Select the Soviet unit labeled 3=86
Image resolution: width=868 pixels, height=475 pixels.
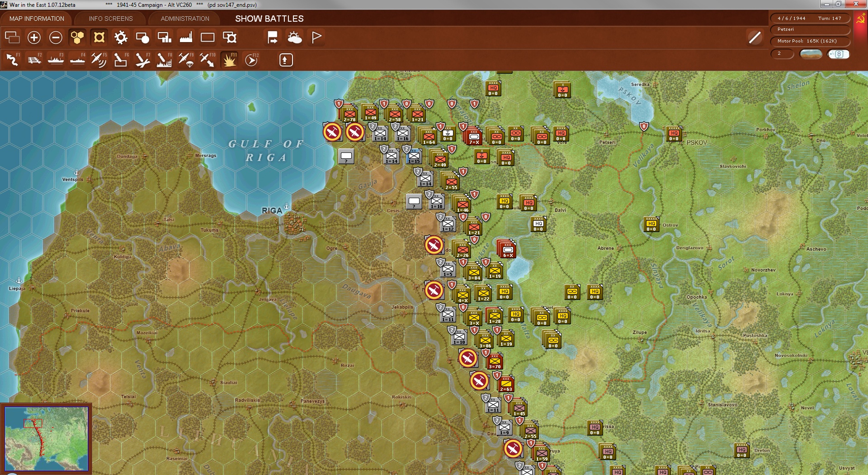coord(485,340)
